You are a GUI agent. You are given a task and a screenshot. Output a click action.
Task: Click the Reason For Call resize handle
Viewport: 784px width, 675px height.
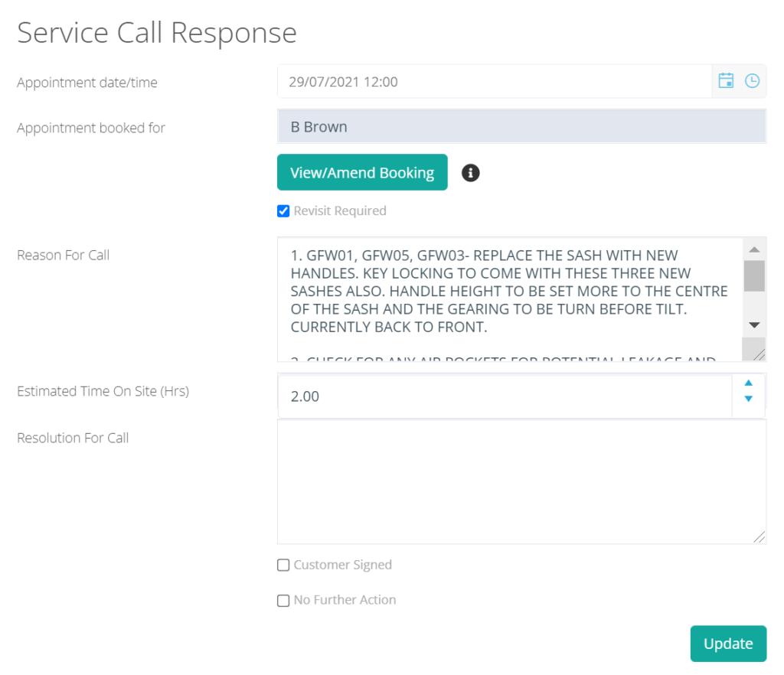[x=757, y=354]
